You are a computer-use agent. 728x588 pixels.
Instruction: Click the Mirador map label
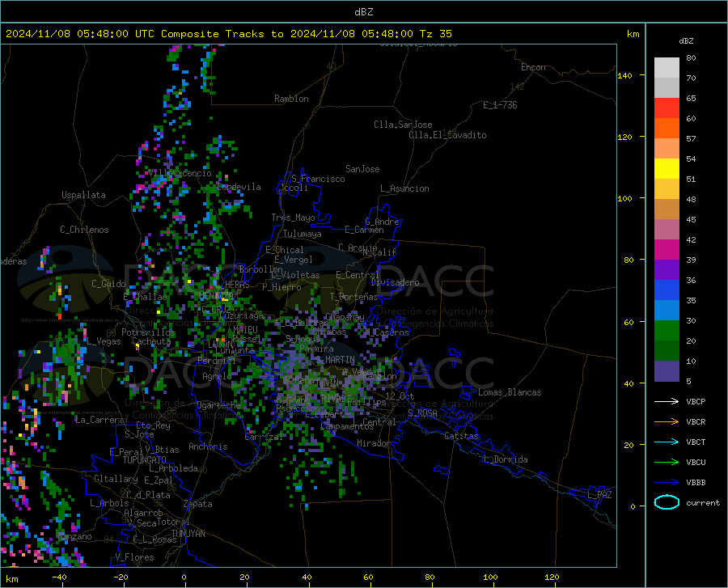[374, 443]
